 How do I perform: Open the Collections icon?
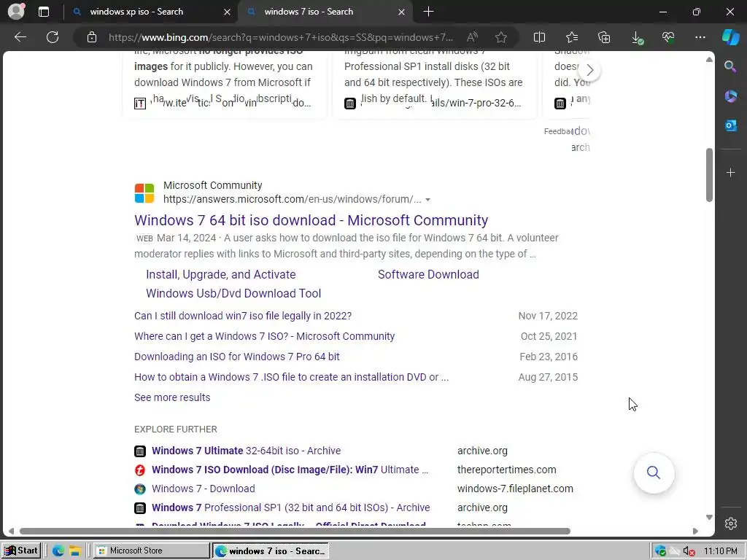tap(603, 37)
